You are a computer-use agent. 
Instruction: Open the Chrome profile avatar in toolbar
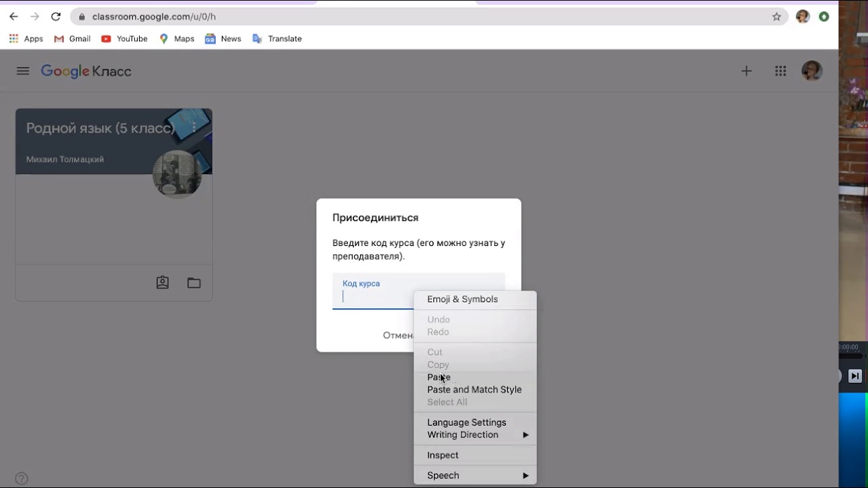[803, 17]
